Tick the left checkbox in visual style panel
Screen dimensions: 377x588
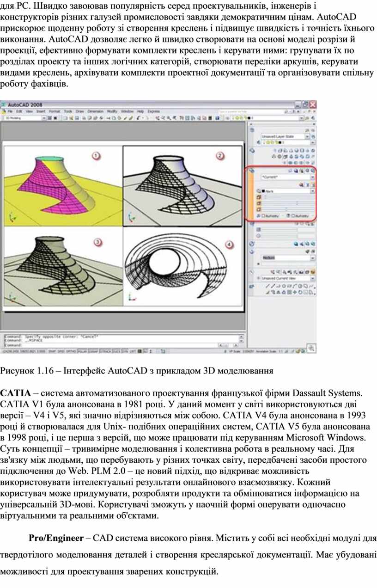point(263,216)
